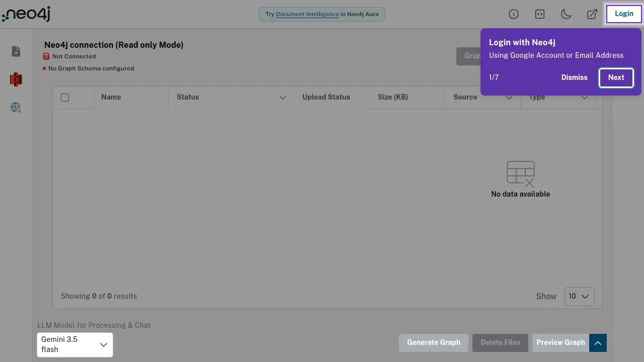This screenshot has height=362, width=644.
Task: Click the Neo4j connection (Read only Mode) heading
Action: pyautogui.click(x=114, y=45)
